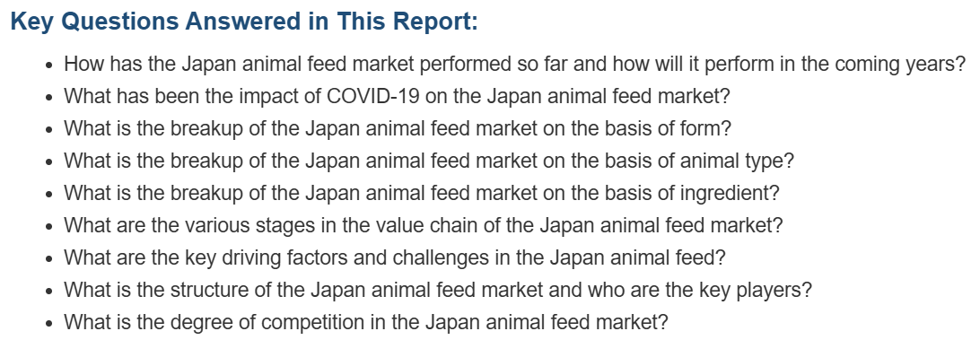Click the bullet before the ingredient question
The height and width of the screenshot is (340, 980).
tap(49, 195)
